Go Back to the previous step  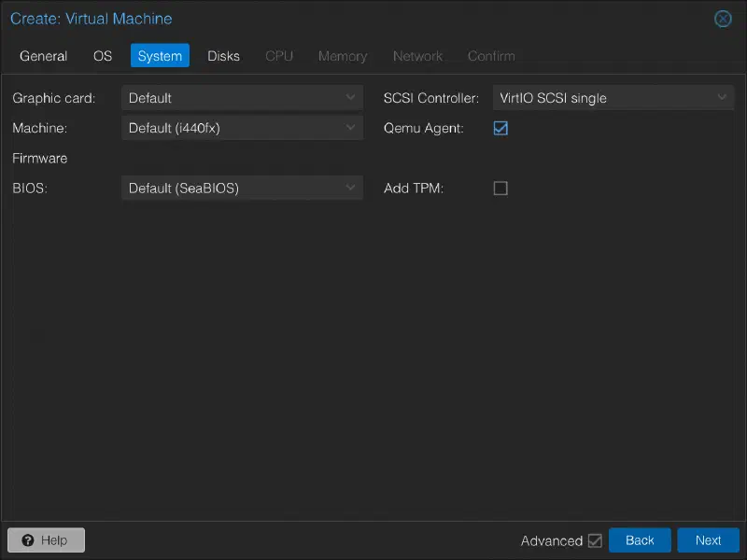coord(640,540)
